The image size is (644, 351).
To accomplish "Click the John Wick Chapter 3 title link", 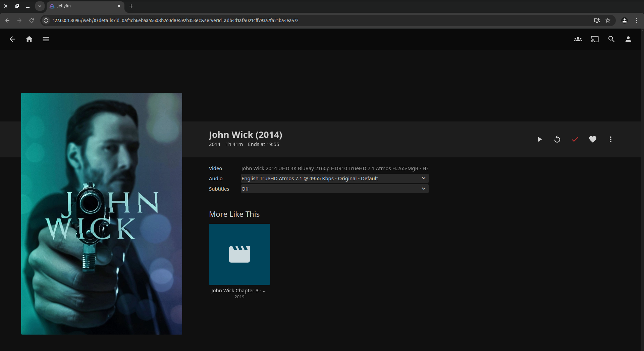I will pos(239,291).
